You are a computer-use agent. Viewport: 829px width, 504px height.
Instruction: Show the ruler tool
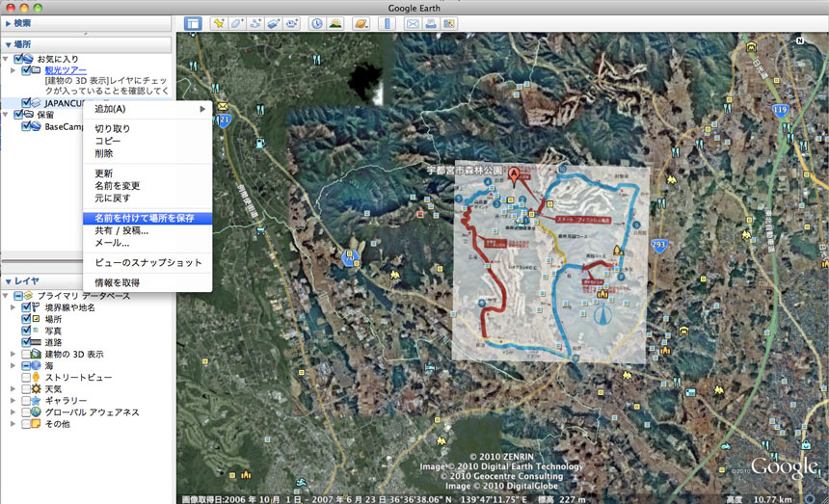[x=387, y=24]
